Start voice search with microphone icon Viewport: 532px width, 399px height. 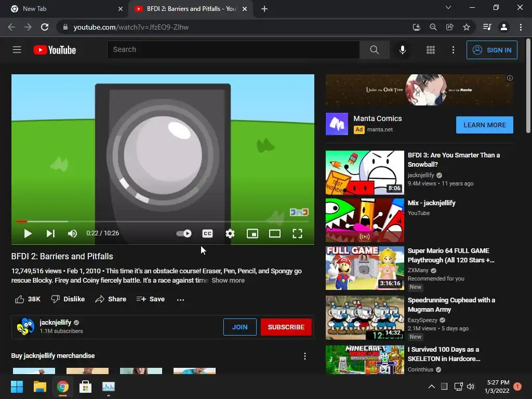coord(403,50)
